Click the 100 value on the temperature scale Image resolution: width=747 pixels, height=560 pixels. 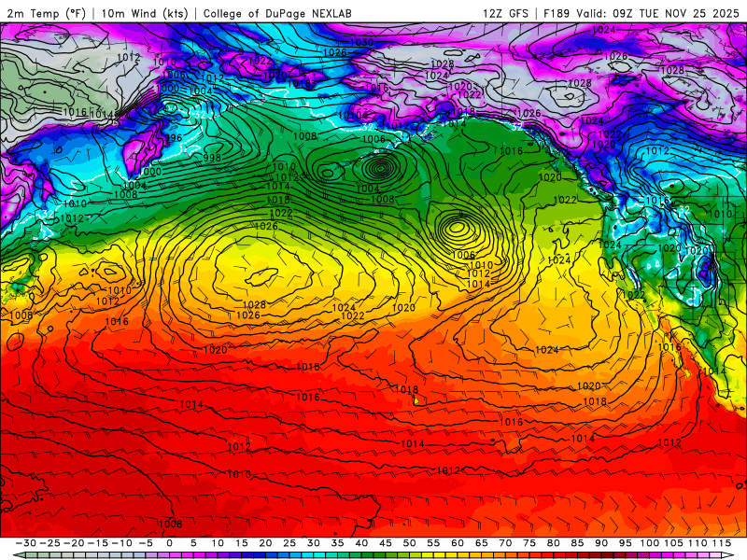[649, 543]
